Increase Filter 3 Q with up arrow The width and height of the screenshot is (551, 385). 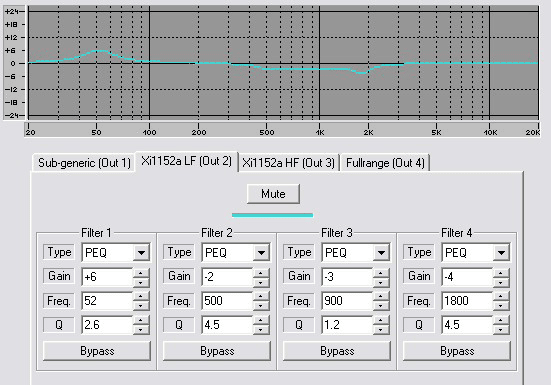(x=381, y=320)
